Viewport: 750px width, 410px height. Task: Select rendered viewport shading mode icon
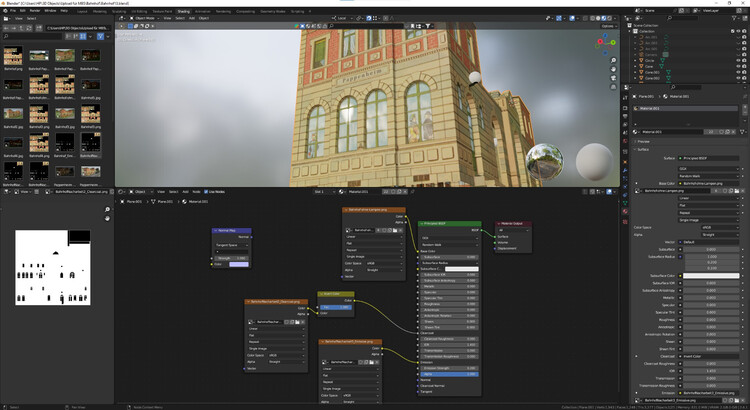[608, 18]
